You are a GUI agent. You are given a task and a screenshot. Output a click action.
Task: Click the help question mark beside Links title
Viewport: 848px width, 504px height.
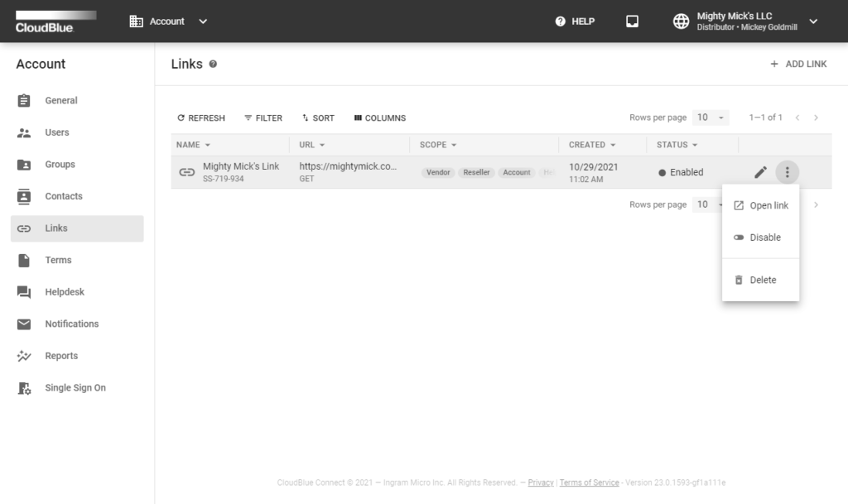[x=213, y=65]
